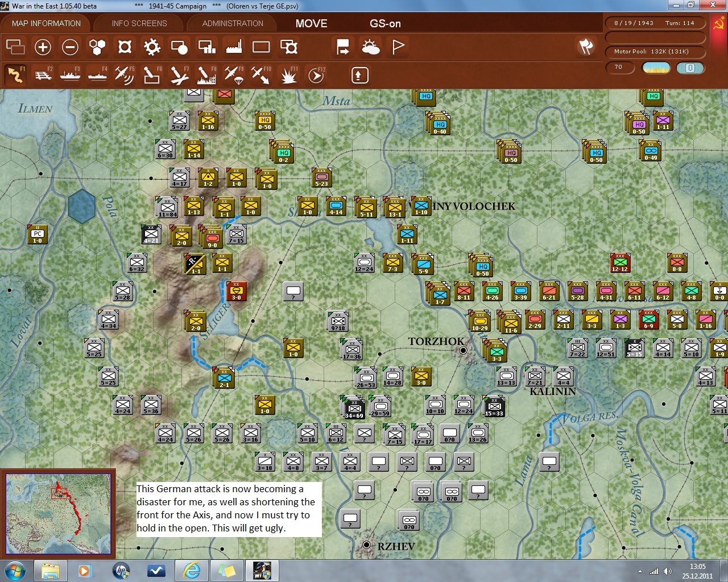
Task: Select the red 12-12 unit counter
Action: point(620,263)
